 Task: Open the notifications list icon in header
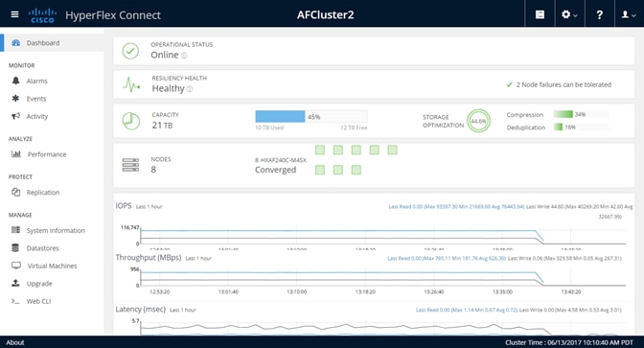pyautogui.click(x=540, y=14)
